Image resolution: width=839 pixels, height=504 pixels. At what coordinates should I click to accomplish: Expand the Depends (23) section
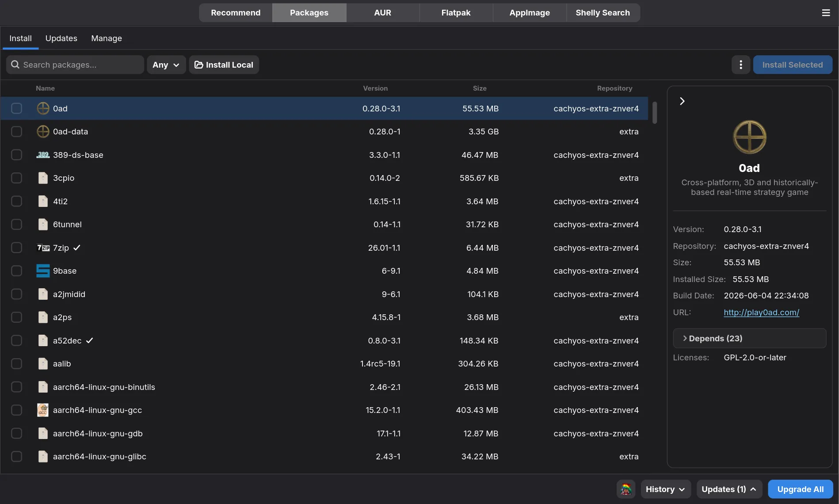coord(749,338)
